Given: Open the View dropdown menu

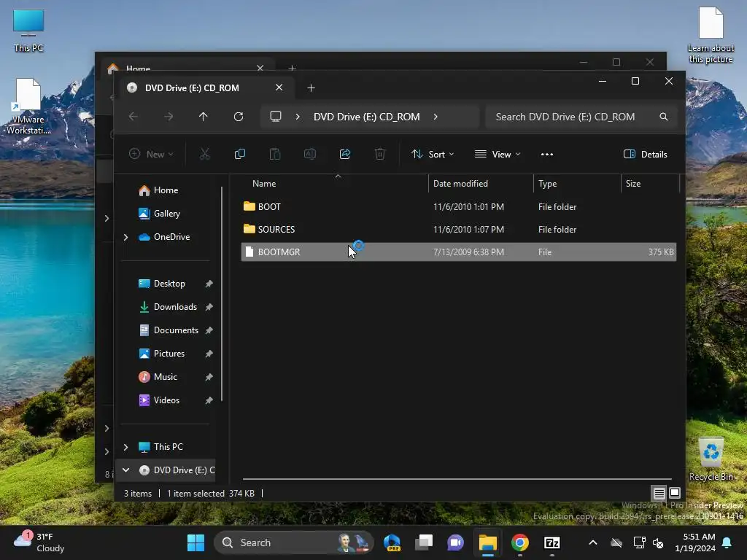Looking at the screenshot, I should pyautogui.click(x=498, y=154).
